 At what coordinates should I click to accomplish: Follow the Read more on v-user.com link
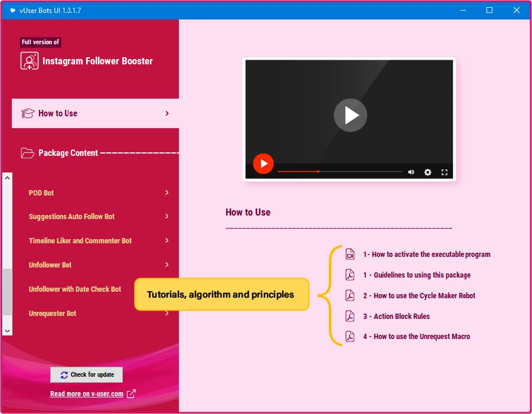87,394
